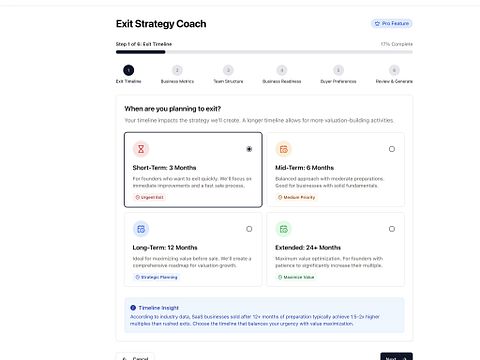Go to step 6 Review & Generate
The image size is (480, 360).
394,70
